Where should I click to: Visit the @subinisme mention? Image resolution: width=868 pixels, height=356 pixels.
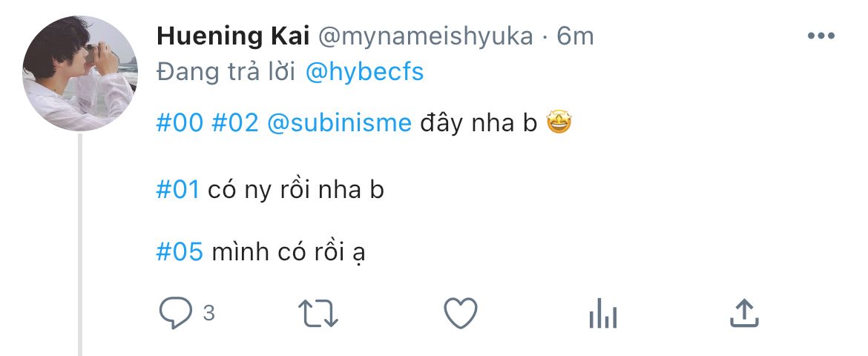(x=338, y=123)
